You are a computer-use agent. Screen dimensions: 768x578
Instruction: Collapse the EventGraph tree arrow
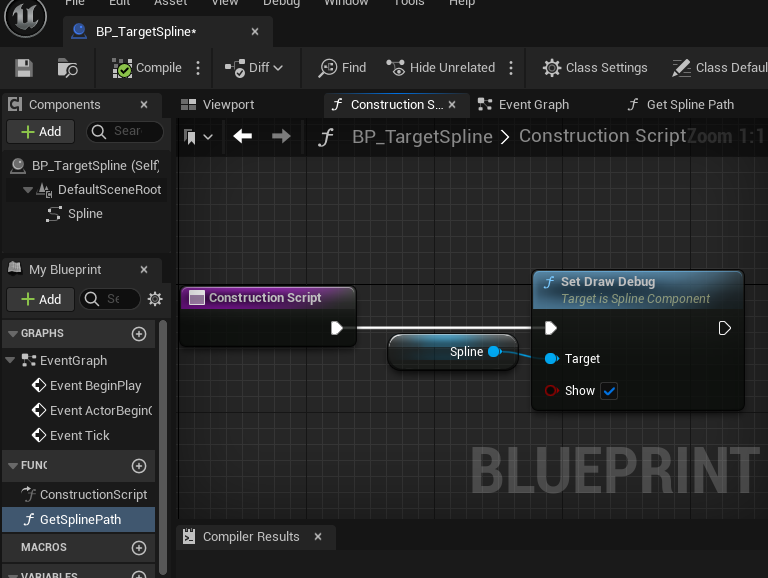[x=10, y=360]
